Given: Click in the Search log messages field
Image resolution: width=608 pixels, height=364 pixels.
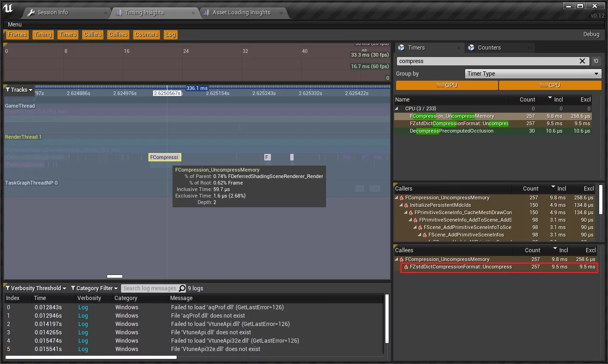Looking at the screenshot, I should tap(149, 288).
